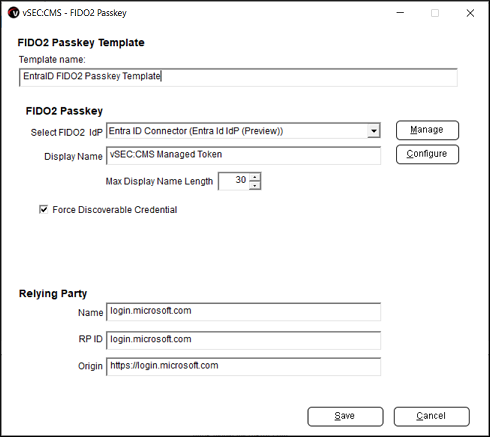The height and width of the screenshot is (437, 490).
Task: Increase Max Display Name Length with up arrow
Action: click(255, 177)
